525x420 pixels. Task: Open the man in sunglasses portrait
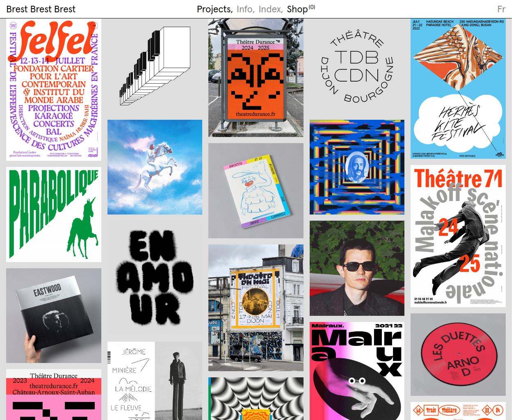click(x=357, y=268)
